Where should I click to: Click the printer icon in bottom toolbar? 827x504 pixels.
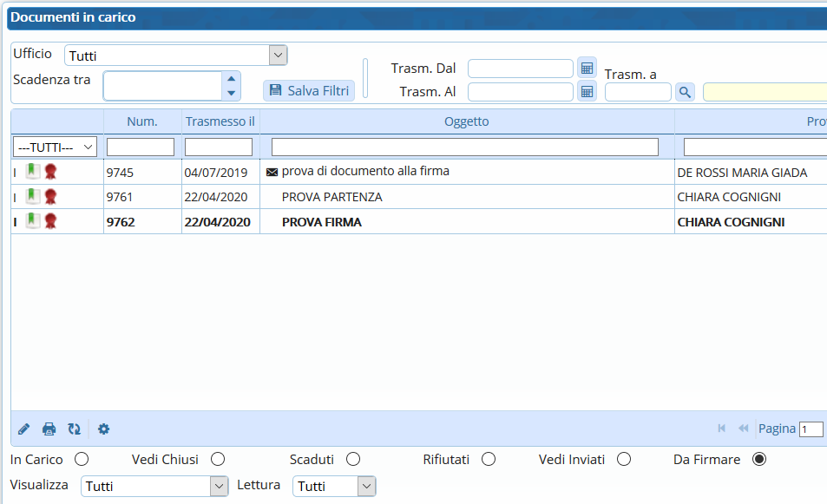click(49, 429)
